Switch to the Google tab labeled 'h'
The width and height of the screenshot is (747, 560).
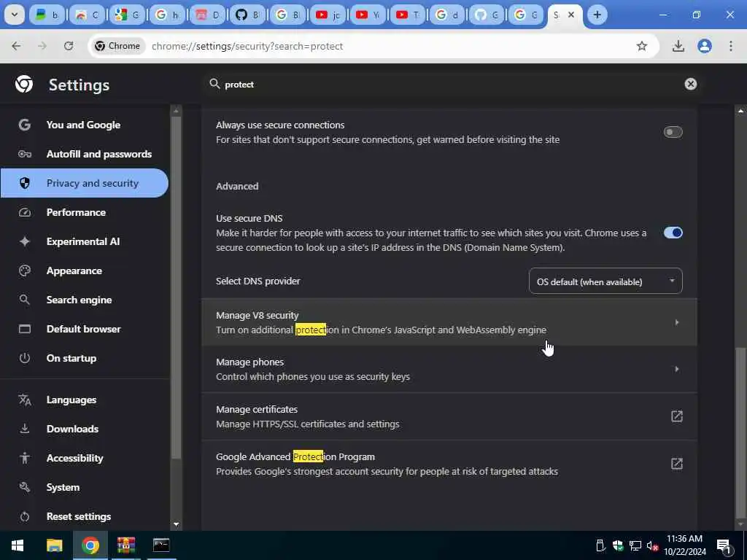[167, 15]
